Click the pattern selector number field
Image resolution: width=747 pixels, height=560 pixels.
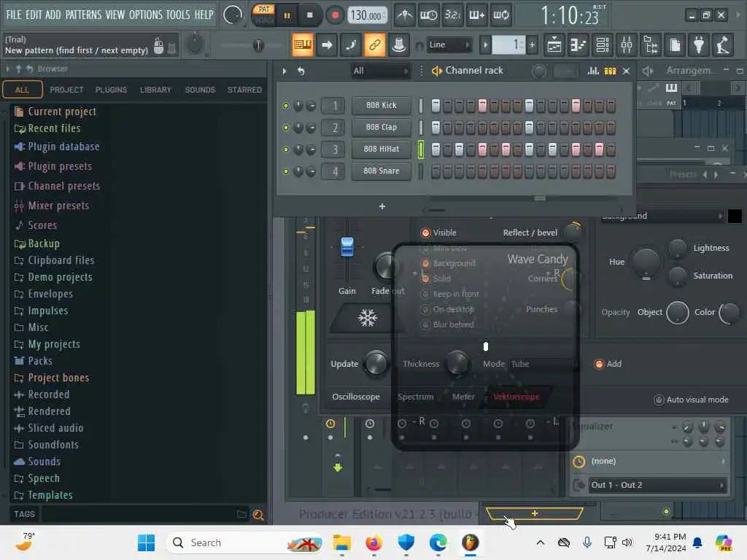pyautogui.click(x=508, y=45)
